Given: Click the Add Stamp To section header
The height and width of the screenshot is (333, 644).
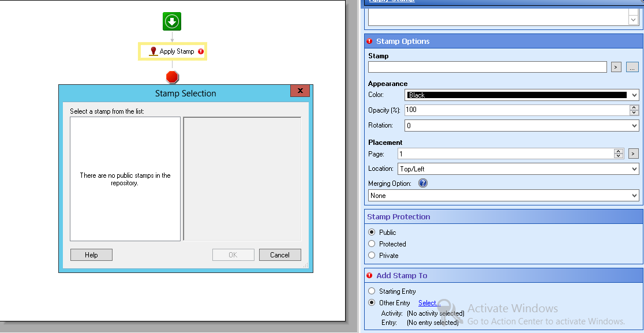Looking at the screenshot, I should tap(504, 275).
